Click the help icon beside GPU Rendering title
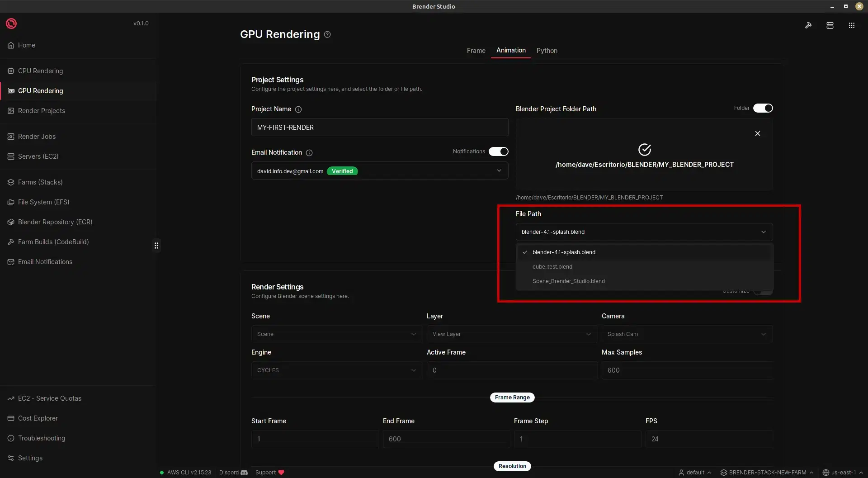 coord(327,34)
